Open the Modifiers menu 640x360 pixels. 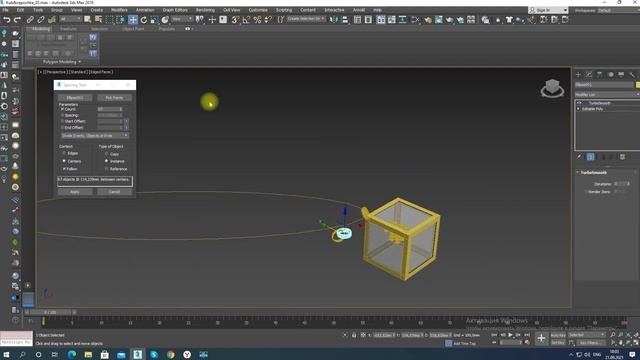click(x=119, y=10)
